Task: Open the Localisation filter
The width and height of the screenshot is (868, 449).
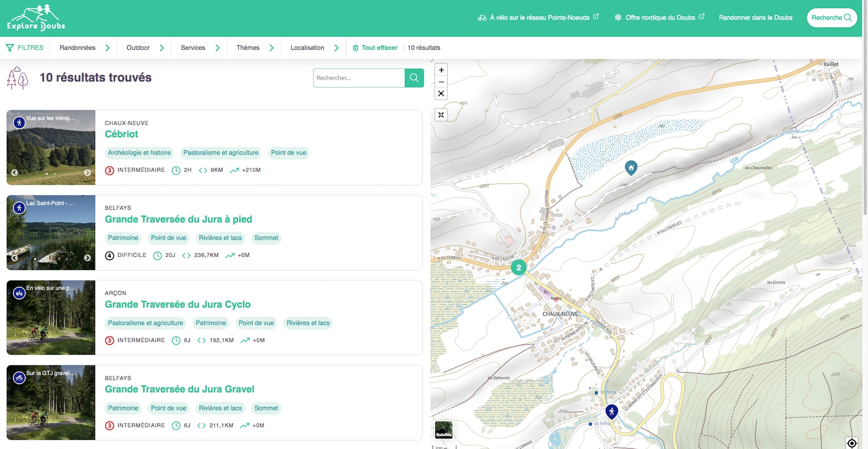Action: pos(314,48)
